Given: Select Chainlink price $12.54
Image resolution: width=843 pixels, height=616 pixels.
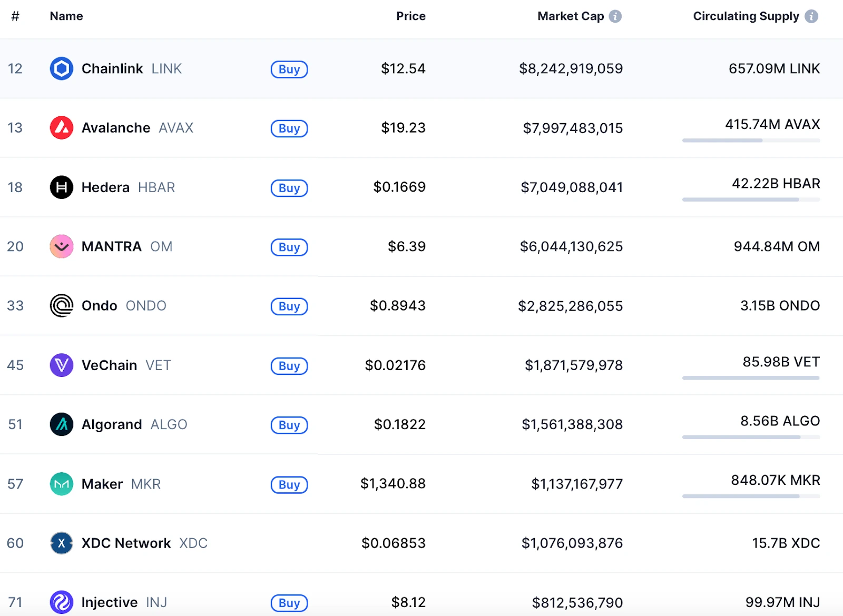Looking at the screenshot, I should (403, 68).
